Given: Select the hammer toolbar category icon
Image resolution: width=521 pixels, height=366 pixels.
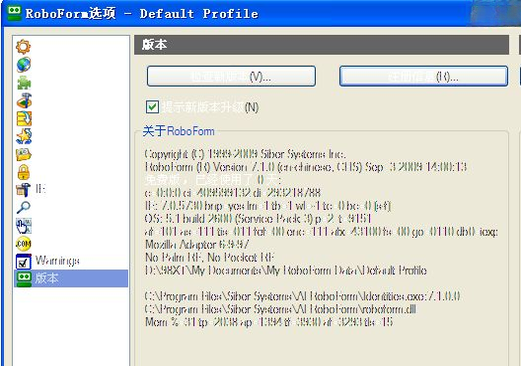Looking at the screenshot, I should (23, 100).
